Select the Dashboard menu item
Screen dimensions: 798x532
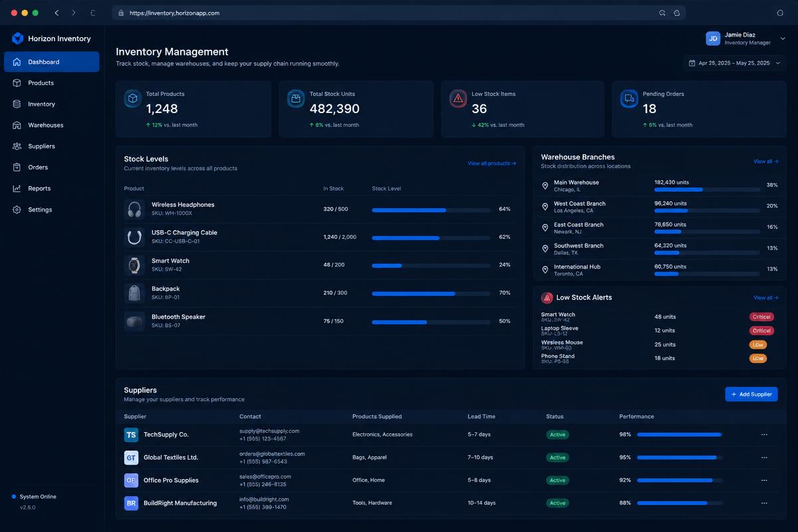(52, 62)
